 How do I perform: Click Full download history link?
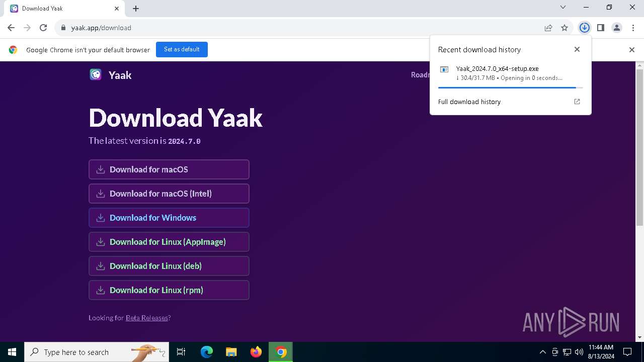pyautogui.click(x=469, y=102)
